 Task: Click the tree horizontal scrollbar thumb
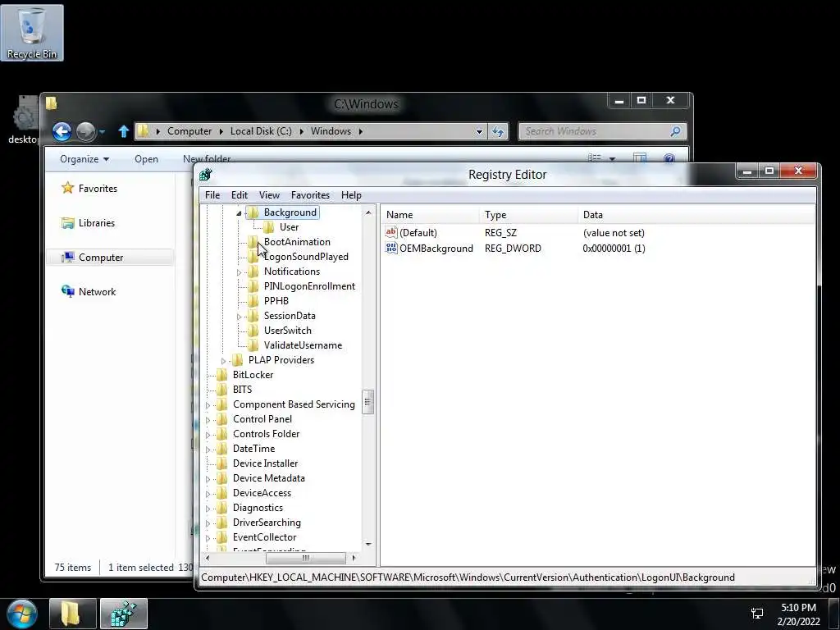tap(305, 558)
